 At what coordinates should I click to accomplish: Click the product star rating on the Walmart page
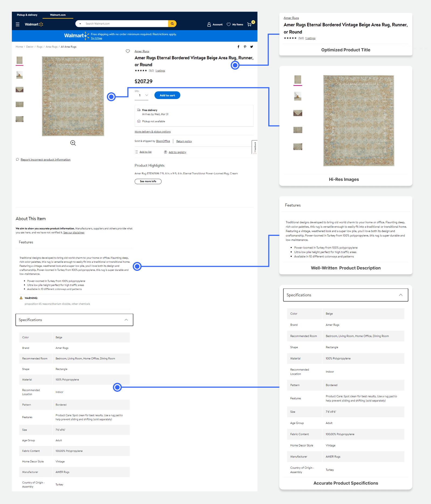point(141,71)
